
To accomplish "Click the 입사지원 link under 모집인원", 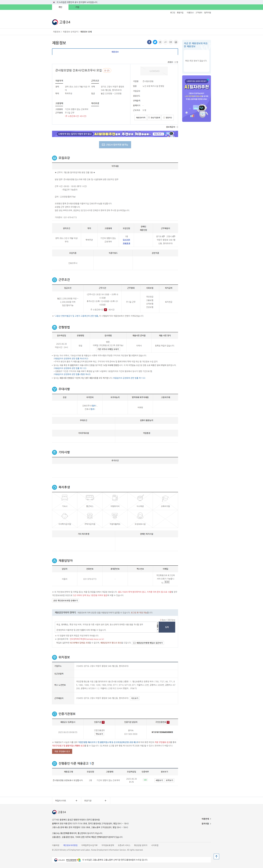I will [126, 240].
